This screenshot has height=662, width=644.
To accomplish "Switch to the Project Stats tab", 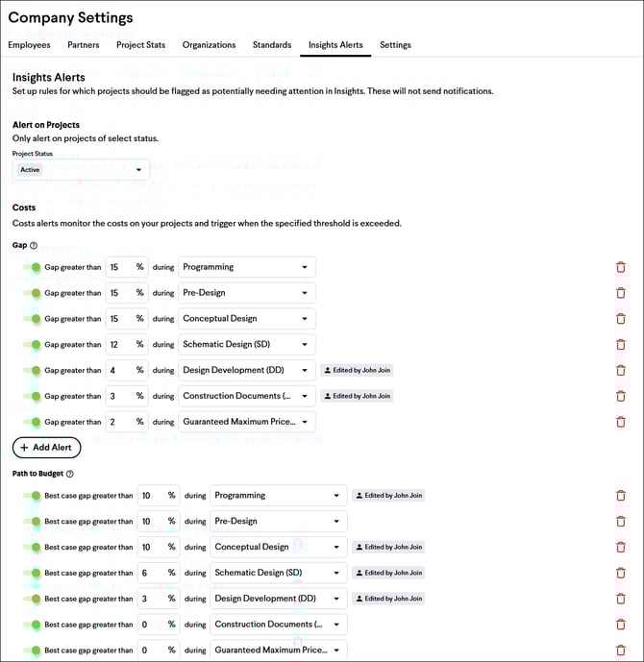I will (x=140, y=45).
